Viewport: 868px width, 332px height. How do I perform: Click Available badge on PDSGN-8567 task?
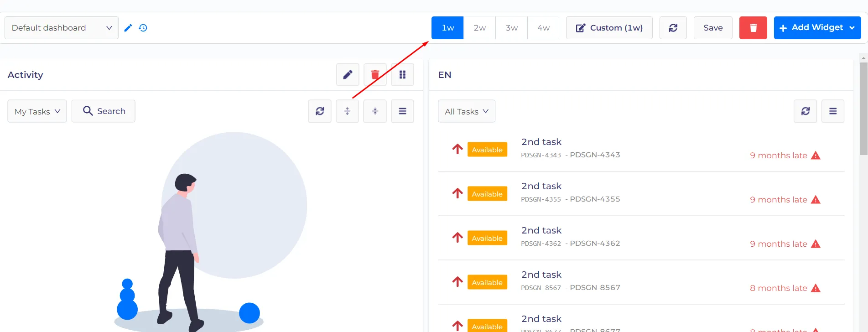point(487,282)
